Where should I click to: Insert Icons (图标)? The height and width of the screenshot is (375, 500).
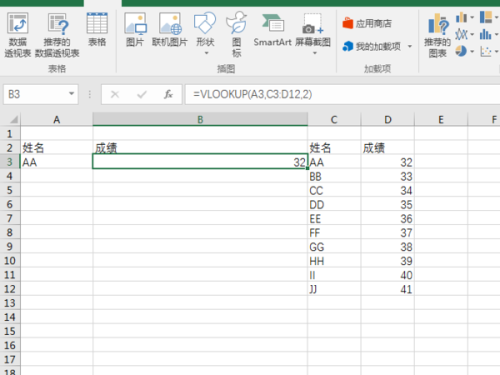tap(236, 35)
